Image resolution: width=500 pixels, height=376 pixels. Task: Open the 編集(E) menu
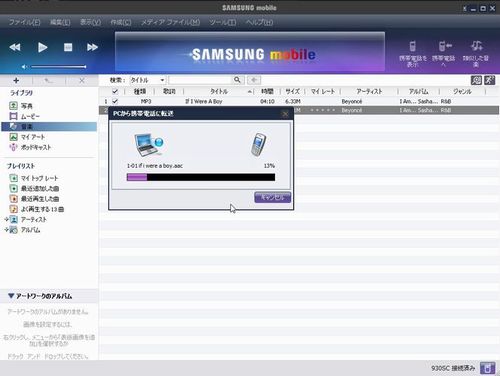coord(60,22)
